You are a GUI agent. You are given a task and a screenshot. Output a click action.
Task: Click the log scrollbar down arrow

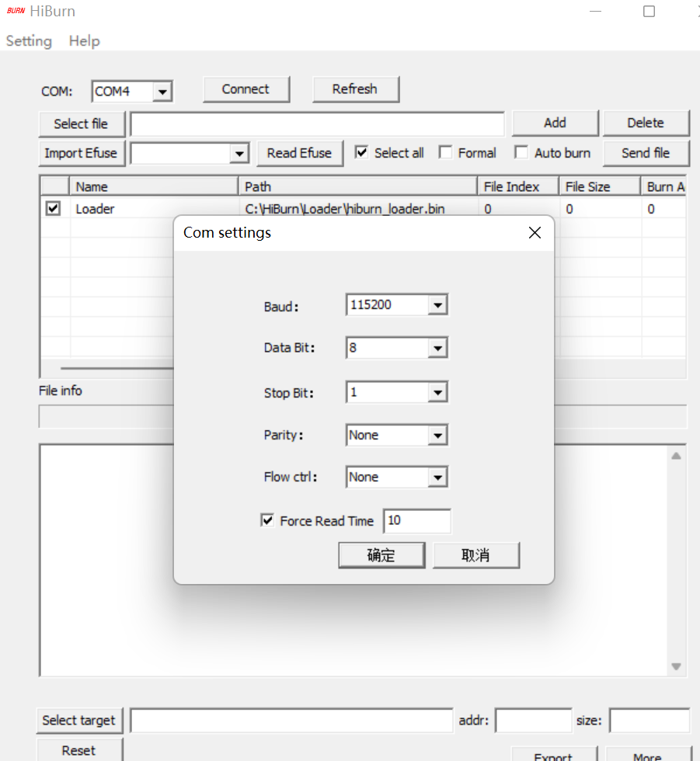point(676,666)
